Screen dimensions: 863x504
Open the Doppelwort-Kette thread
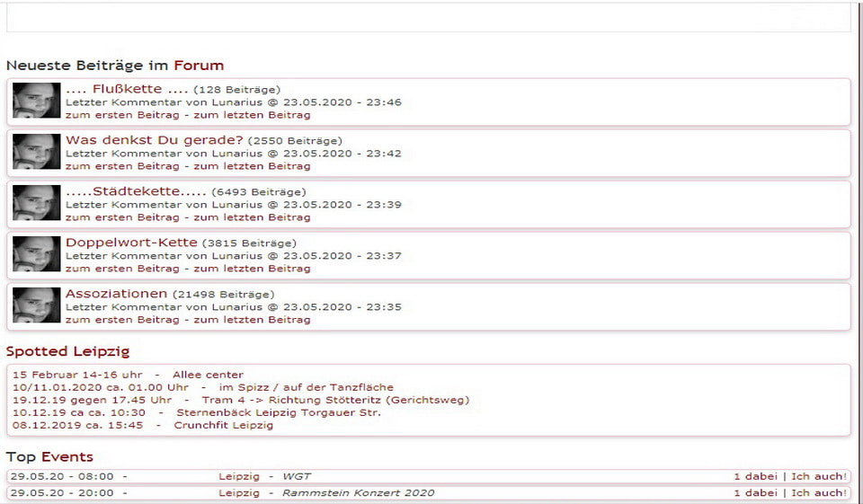click(130, 243)
